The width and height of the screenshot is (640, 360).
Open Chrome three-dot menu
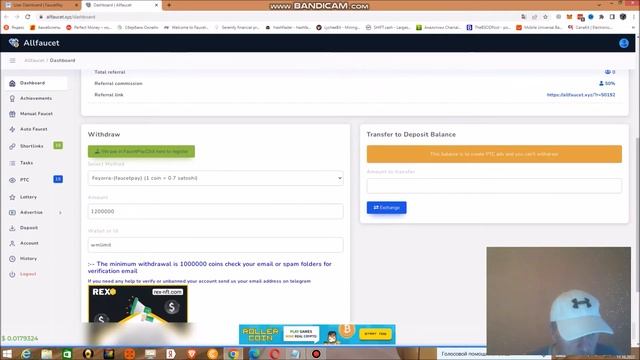coord(634,17)
